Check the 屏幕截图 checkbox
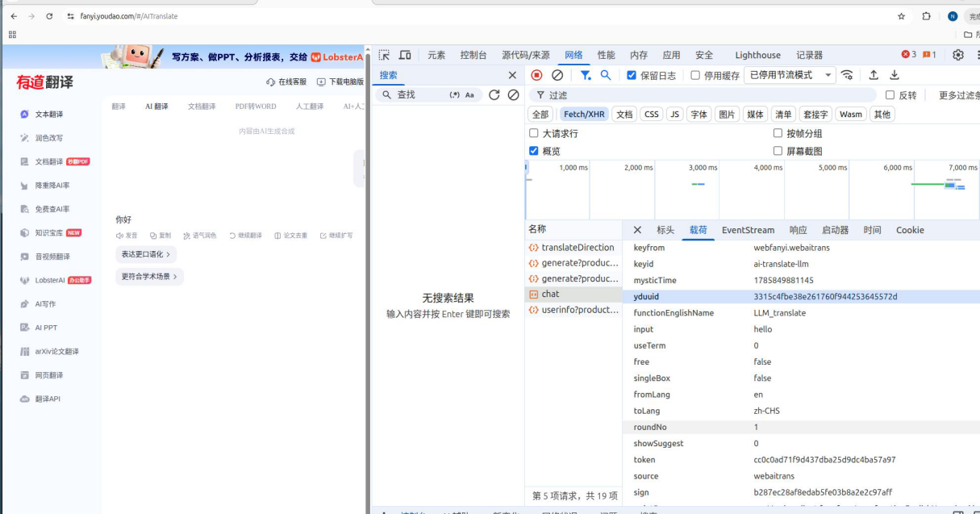 point(778,151)
